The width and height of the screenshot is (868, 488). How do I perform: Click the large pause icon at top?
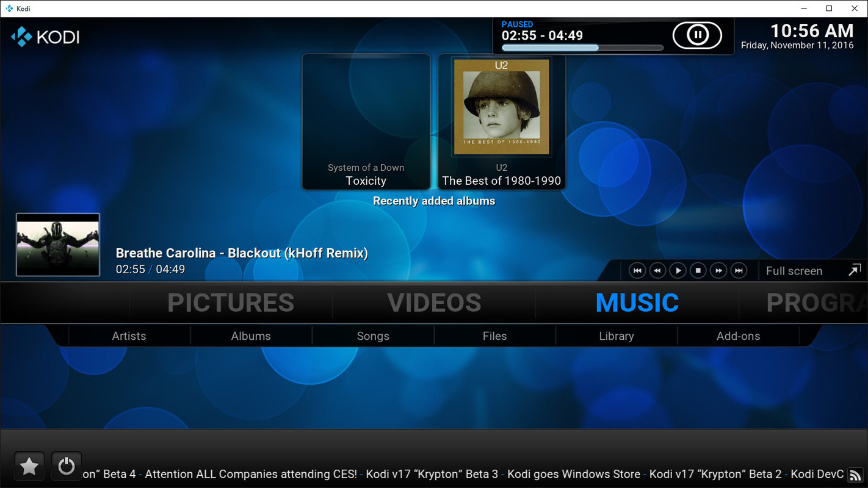click(697, 35)
